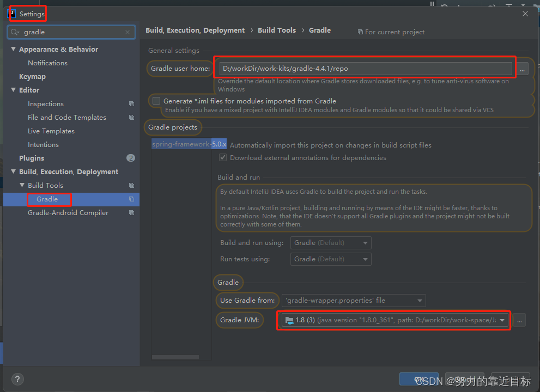Image resolution: width=540 pixels, height=392 pixels.
Task: Open Intentions settings page
Action: [x=43, y=144]
